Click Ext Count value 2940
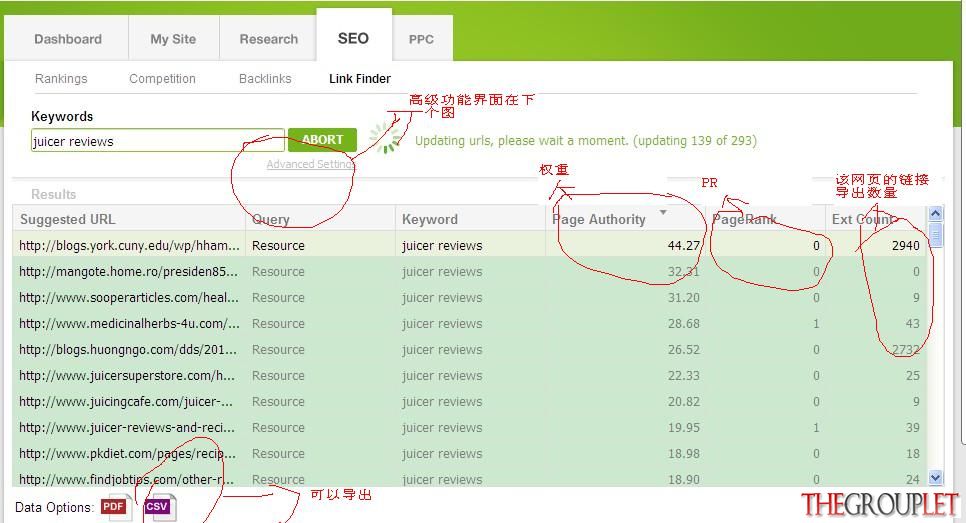The height and width of the screenshot is (523, 966). (x=906, y=245)
